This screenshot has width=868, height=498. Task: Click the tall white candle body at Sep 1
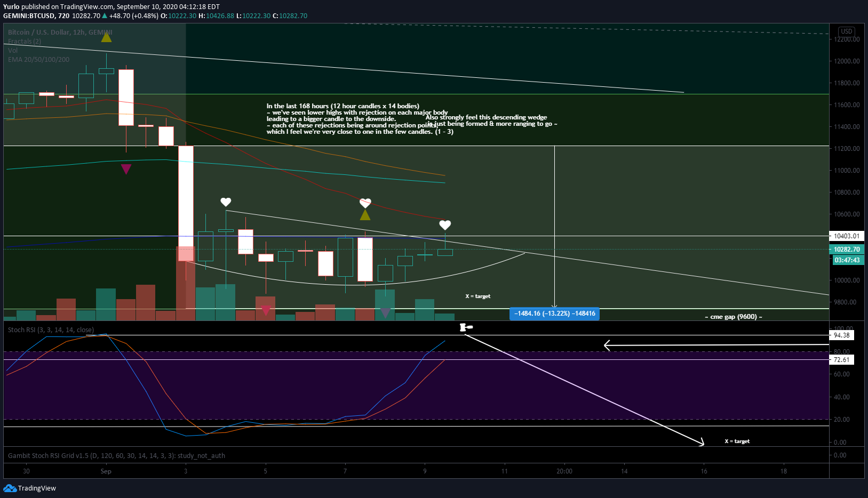[126, 98]
